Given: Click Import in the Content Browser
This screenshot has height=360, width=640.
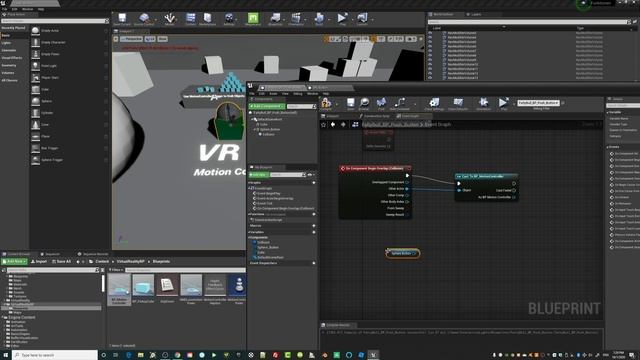Looking at the screenshot, I should click(x=39, y=261).
